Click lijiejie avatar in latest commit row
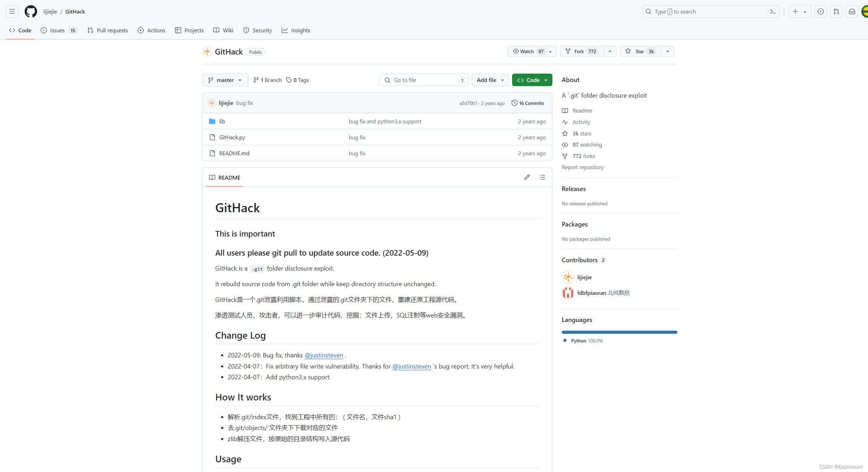This screenshot has height=472, width=868. tap(212, 103)
